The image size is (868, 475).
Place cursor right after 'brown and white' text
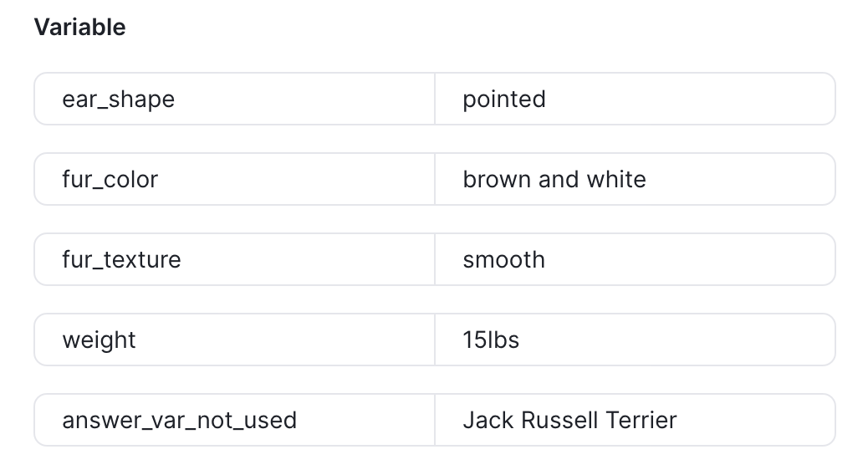coord(646,179)
